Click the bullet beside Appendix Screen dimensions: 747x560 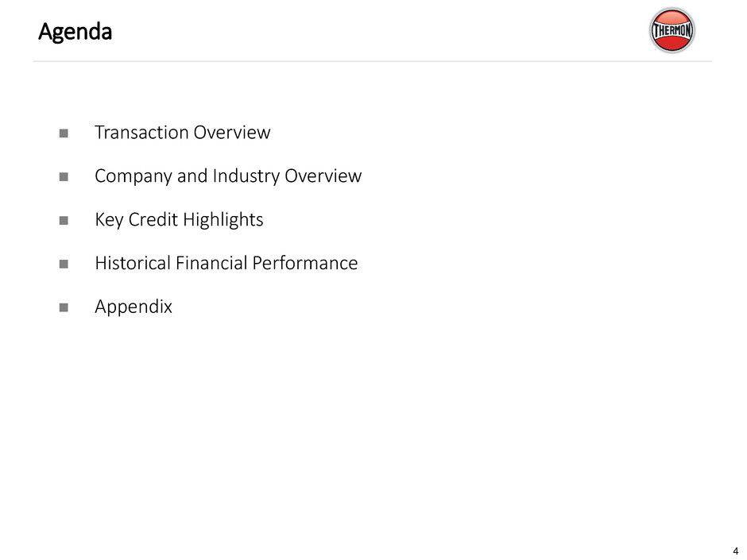63,307
